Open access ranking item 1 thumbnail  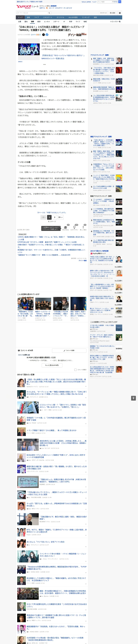click(119, 61)
